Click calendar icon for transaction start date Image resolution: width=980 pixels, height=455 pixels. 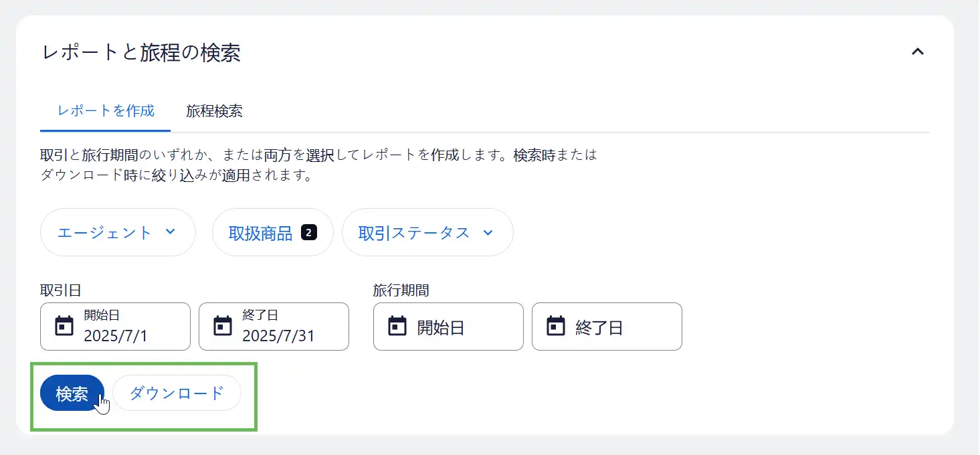[64, 327]
